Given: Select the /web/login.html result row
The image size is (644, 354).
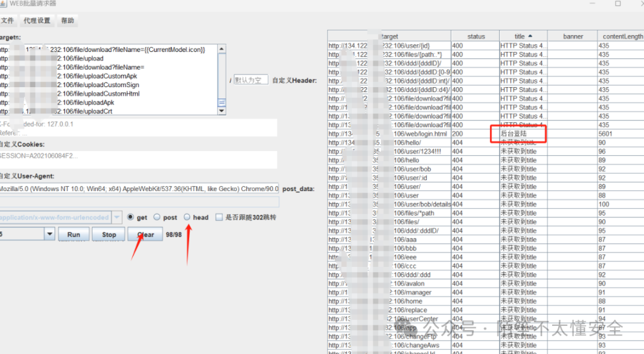Looking at the screenshot, I should (485, 134).
